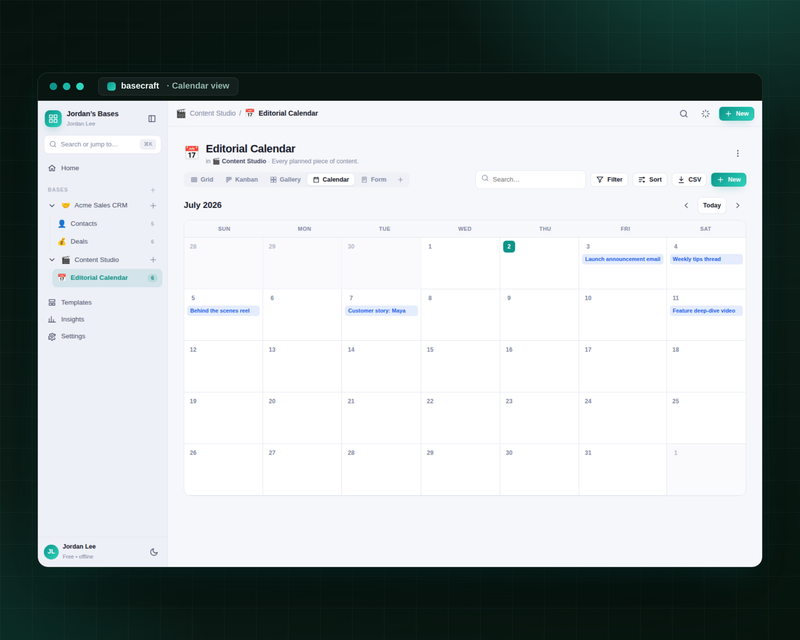This screenshot has width=800, height=640.
Task: Go to Home in sidebar
Action: pos(103,168)
